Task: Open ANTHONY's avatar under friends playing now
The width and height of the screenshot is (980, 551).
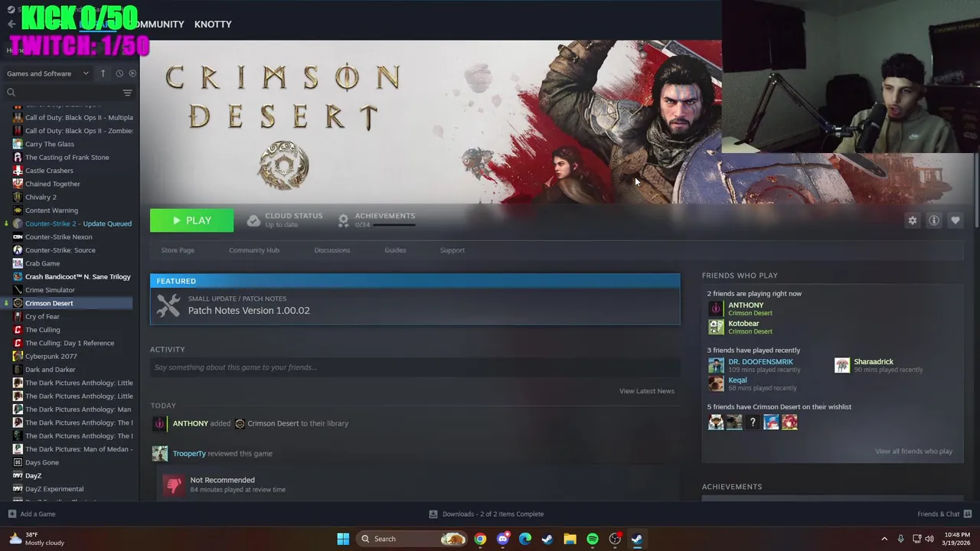Action: click(716, 309)
